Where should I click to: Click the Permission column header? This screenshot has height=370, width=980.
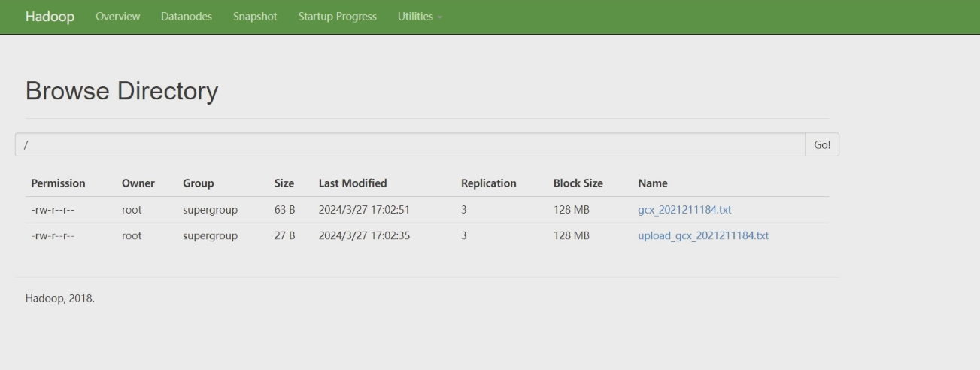click(x=58, y=183)
